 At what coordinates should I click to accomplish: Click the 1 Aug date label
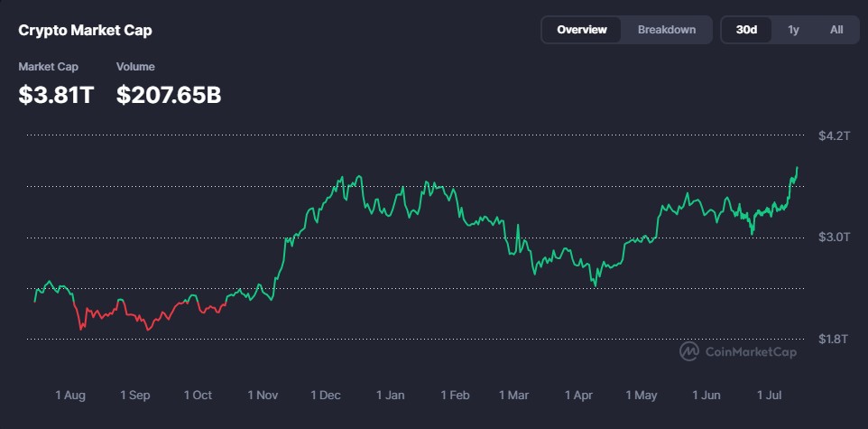70,396
